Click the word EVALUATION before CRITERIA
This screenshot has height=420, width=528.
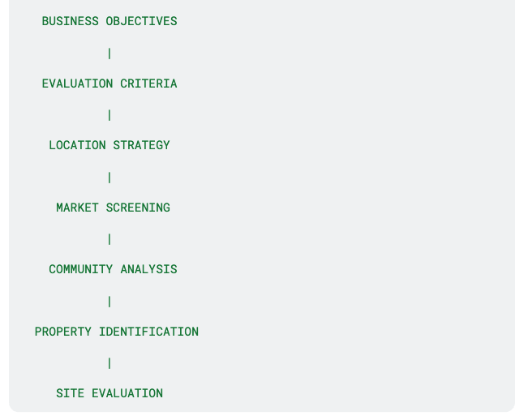coord(77,84)
